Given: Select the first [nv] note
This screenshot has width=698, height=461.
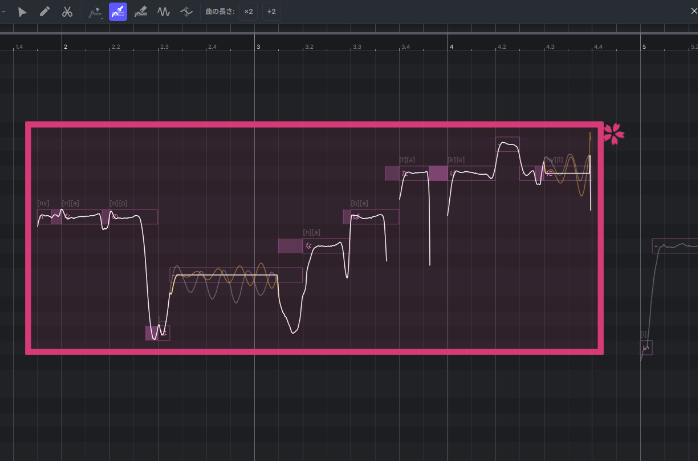Looking at the screenshot, I should 43,217.
